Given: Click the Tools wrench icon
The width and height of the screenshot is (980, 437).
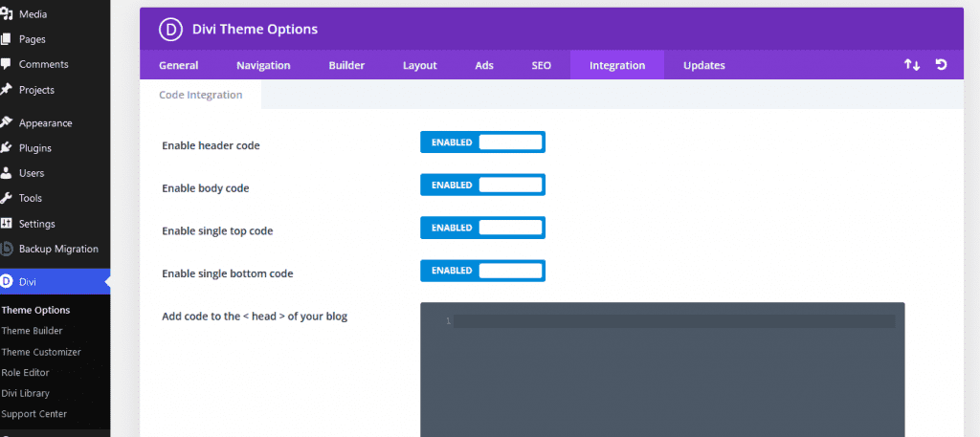Looking at the screenshot, I should point(6,198).
